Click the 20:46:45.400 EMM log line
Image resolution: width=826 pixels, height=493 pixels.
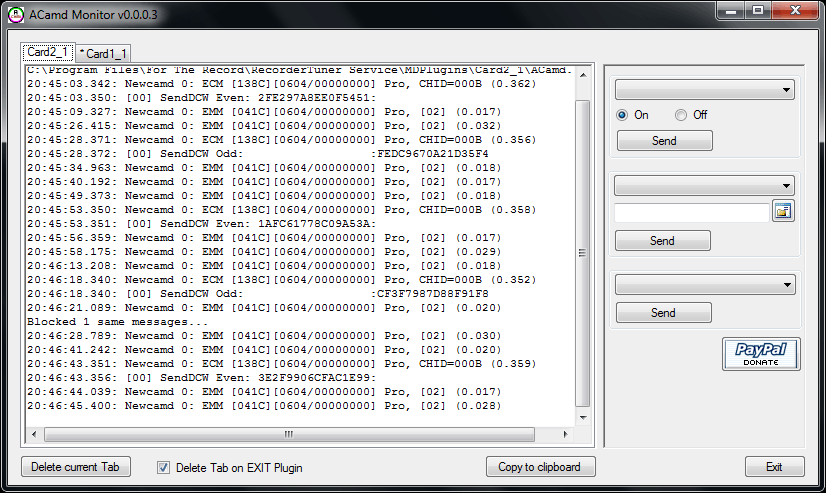click(264, 406)
